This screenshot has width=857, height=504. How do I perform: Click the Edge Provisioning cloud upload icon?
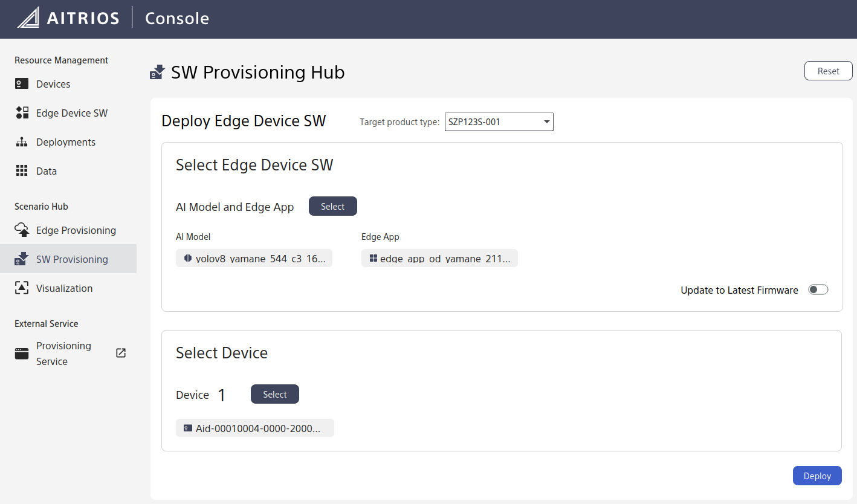[22, 230]
